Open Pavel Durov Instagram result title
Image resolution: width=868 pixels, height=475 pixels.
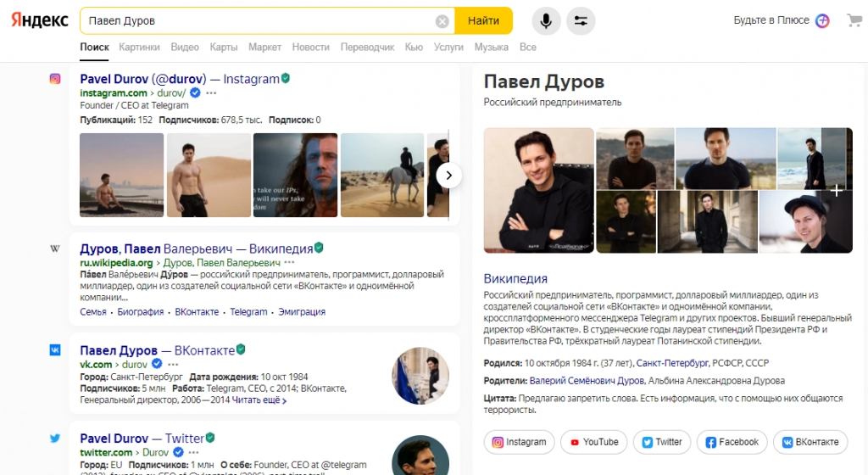tap(180, 79)
